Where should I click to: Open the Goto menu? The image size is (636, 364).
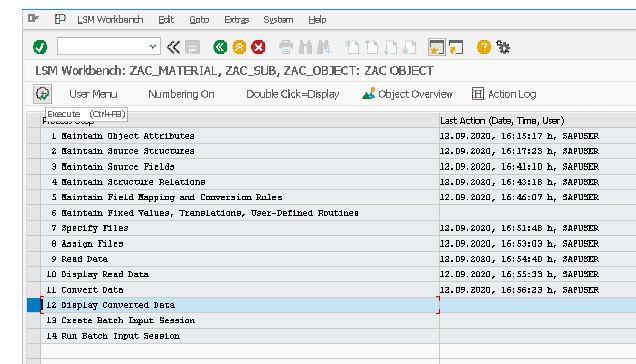pos(199,19)
